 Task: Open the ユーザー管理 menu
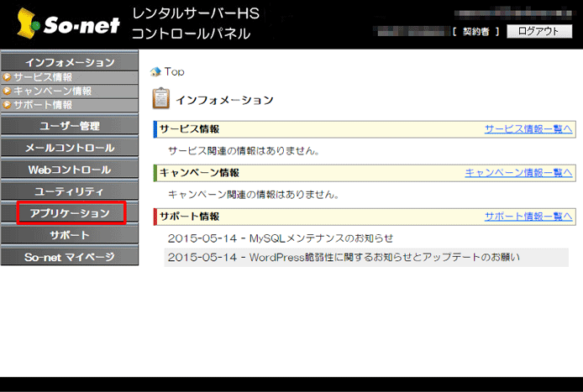(x=70, y=126)
